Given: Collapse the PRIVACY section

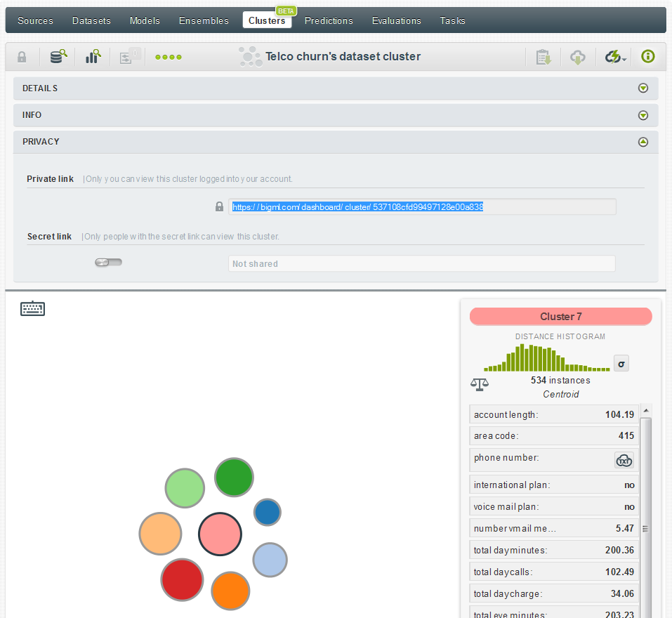Looking at the screenshot, I should (x=642, y=142).
